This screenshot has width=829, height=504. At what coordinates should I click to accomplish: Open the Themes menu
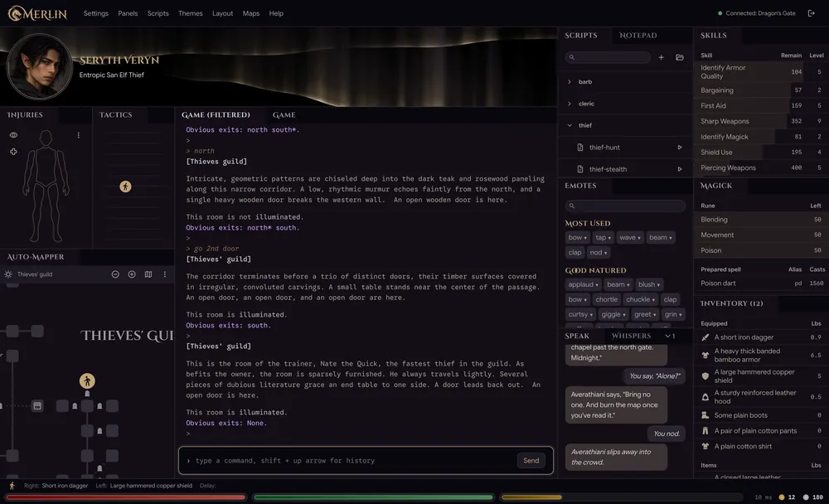191,13
